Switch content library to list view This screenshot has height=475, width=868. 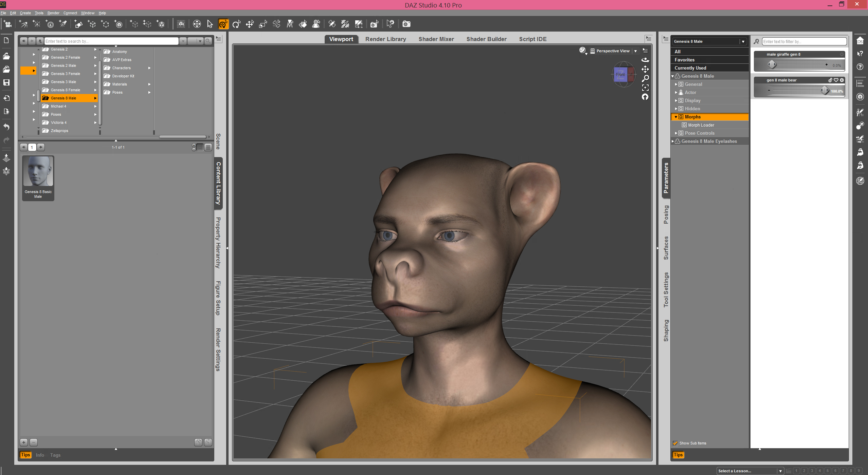click(208, 147)
